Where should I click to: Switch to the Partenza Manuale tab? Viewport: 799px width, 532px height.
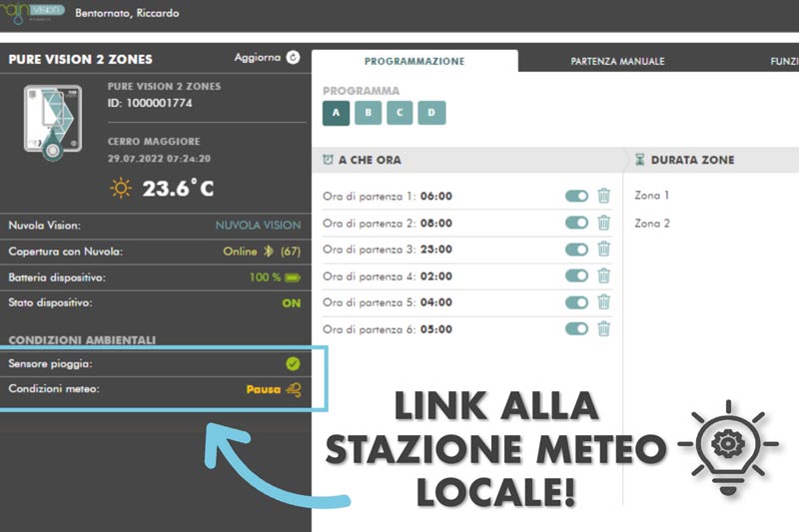pos(617,62)
